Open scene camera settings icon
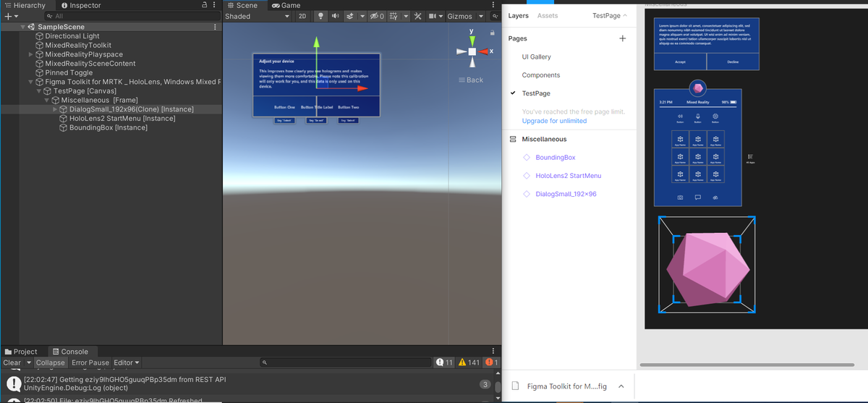The width and height of the screenshot is (868, 403). 432,16
